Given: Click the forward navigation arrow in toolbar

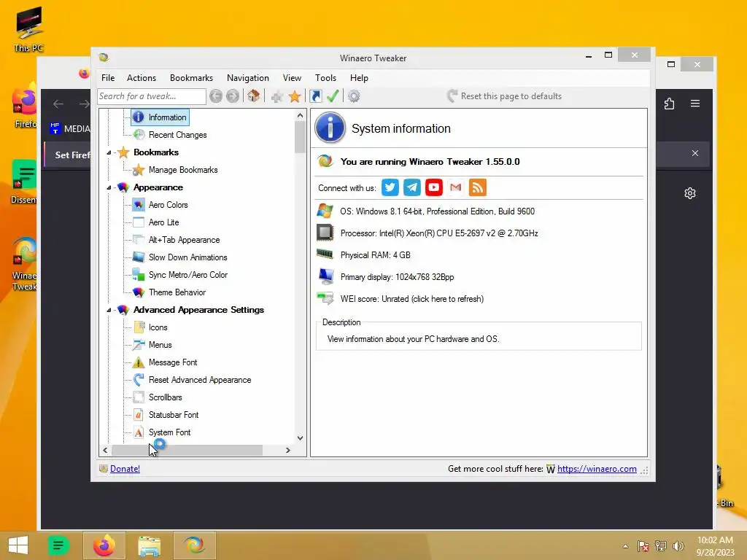Looking at the screenshot, I should [x=233, y=96].
